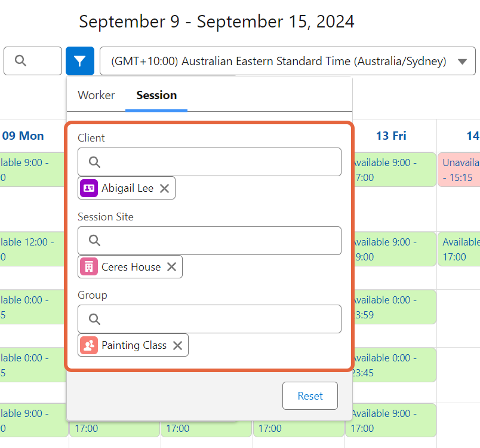The image size is (480, 448).
Task: Open the timezone dropdown
Action: pyautogui.click(x=463, y=60)
